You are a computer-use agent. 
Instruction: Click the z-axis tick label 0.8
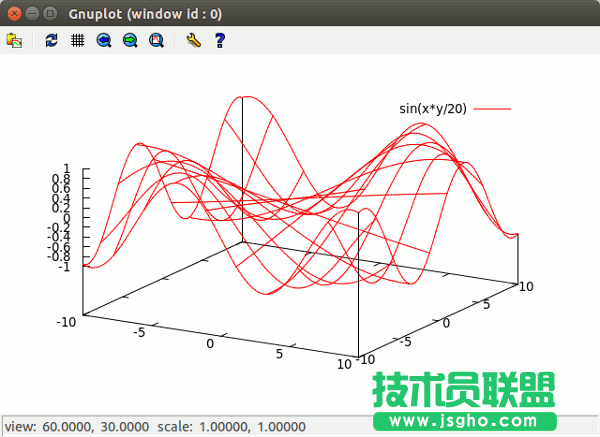(61, 179)
